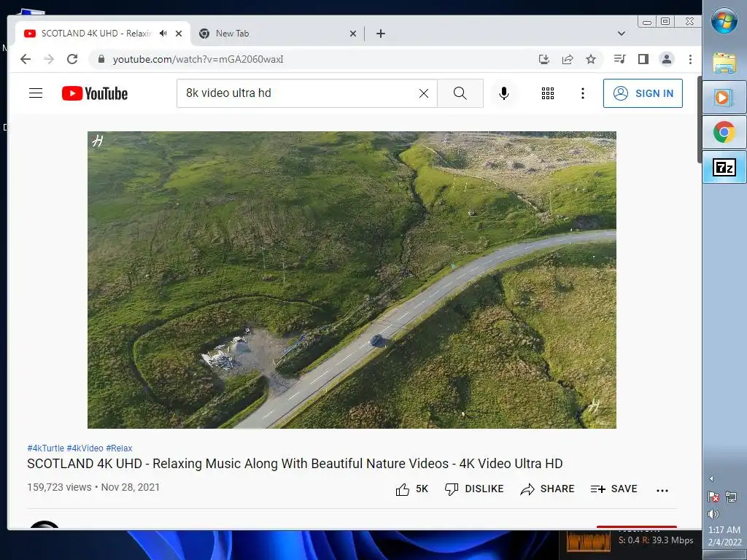Click the video player to pause
Image resolution: width=747 pixels, height=560 pixels.
[352, 280]
